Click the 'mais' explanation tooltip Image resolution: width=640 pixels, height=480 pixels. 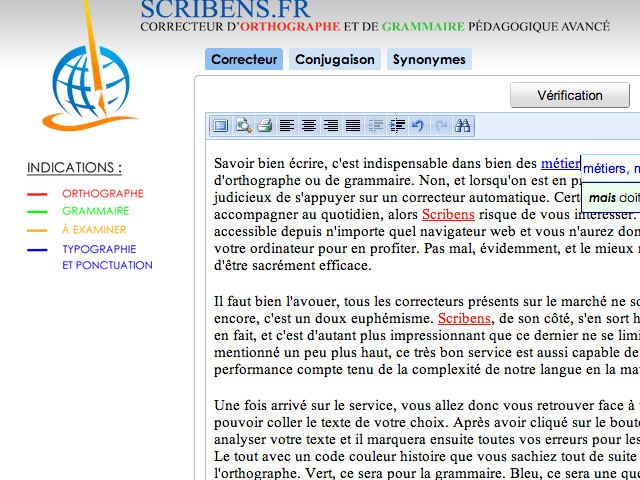(611, 198)
